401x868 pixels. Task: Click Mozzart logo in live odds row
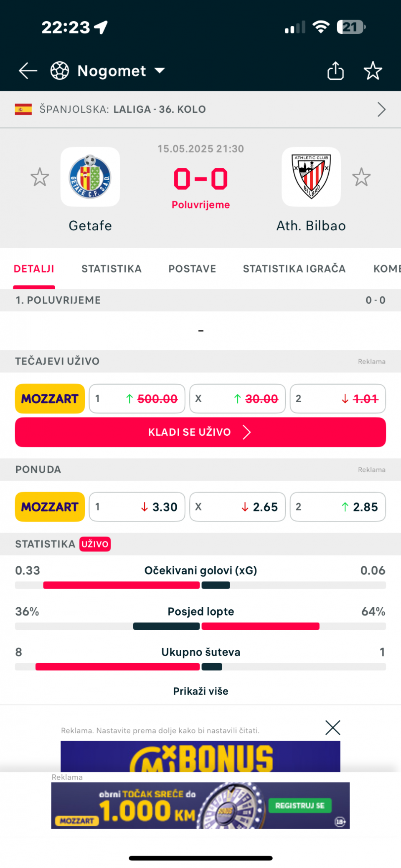(x=50, y=399)
